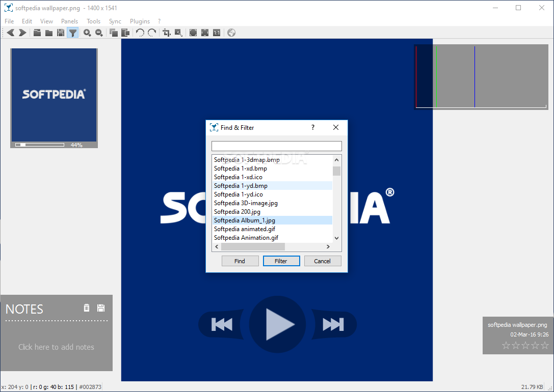Open the File menu
This screenshot has height=392, width=554.
9,21
